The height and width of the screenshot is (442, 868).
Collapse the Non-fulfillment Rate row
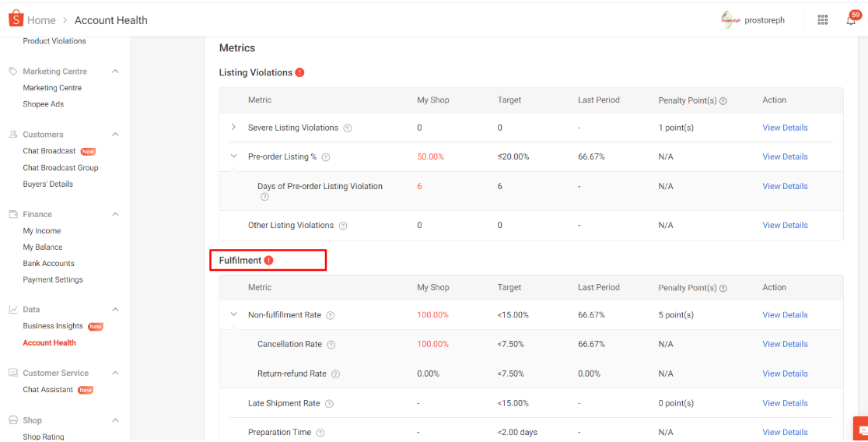pos(233,314)
